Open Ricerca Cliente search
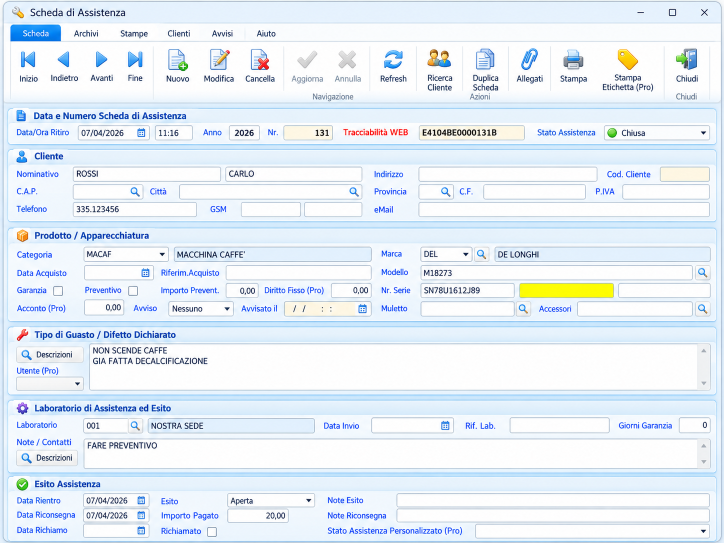 439,70
